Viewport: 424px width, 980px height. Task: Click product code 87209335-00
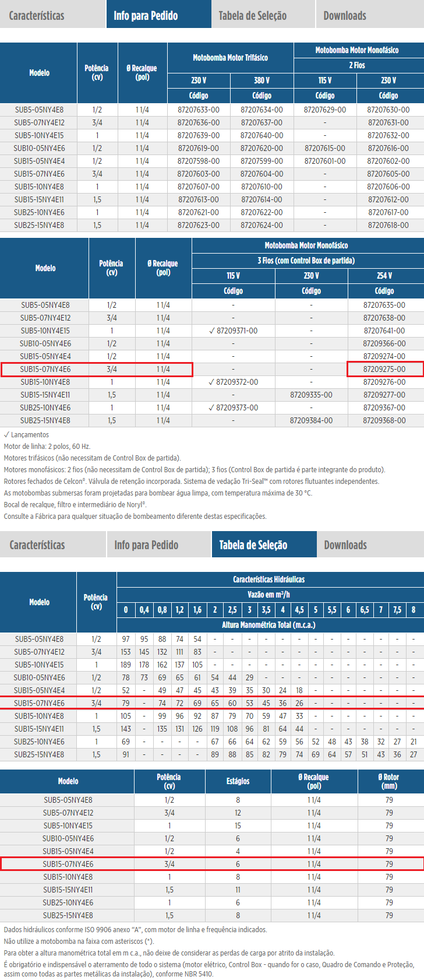pyautogui.click(x=311, y=395)
